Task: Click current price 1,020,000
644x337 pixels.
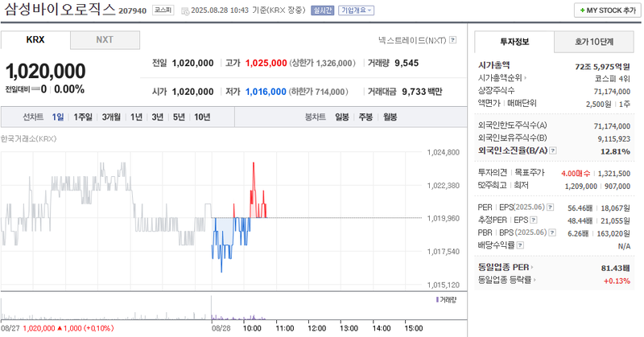Action: pos(46,71)
